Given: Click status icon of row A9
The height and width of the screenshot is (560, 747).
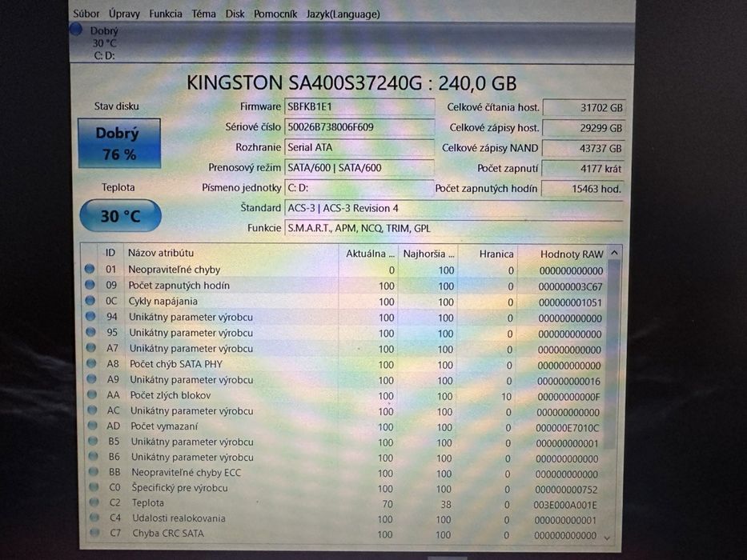Looking at the screenshot, I should (x=91, y=379).
